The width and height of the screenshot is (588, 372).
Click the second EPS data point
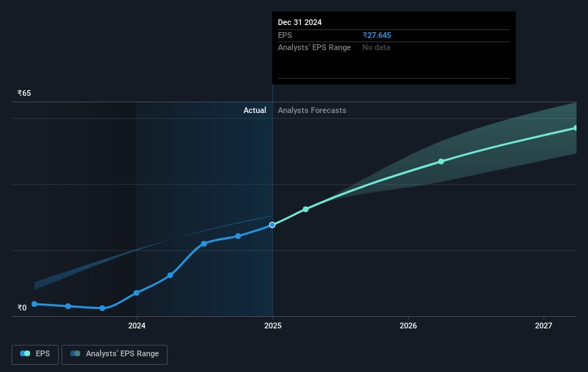(x=68, y=306)
